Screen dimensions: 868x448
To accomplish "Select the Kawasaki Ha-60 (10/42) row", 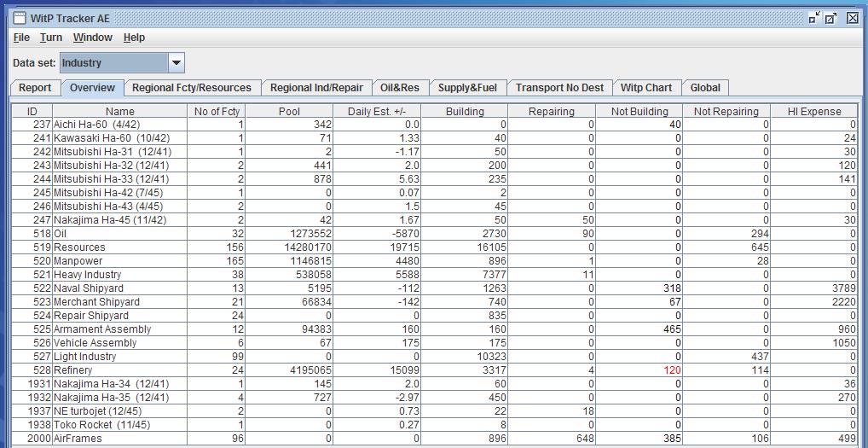I will pos(435,138).
